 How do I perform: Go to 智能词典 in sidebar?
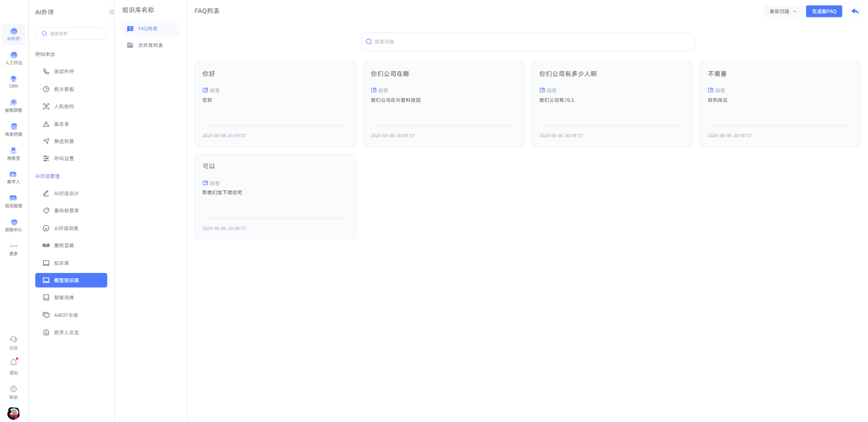[x=64, y=298]
